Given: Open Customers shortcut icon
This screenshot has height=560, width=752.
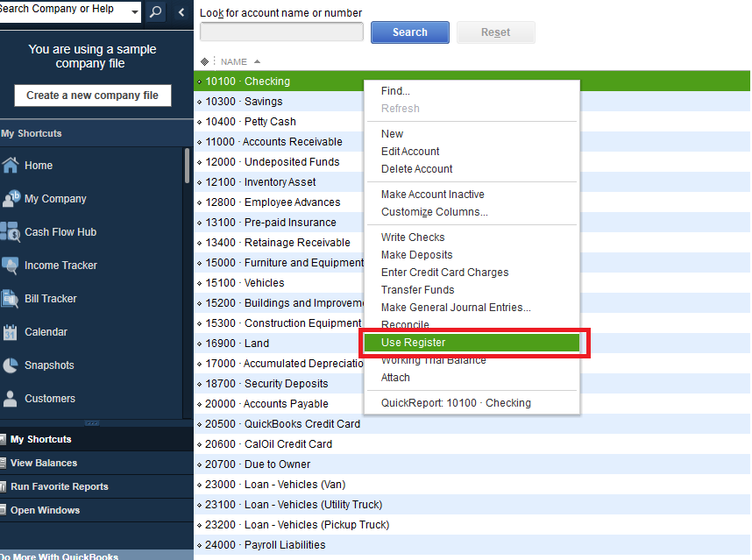Looking at the screenshot, I should point(10,399).
